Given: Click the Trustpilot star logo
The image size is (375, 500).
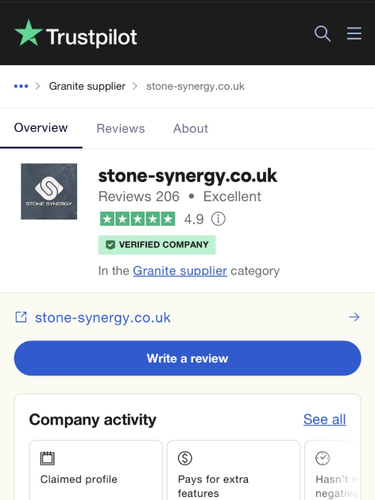Looking at the screenshot, I should pos(29,33).
